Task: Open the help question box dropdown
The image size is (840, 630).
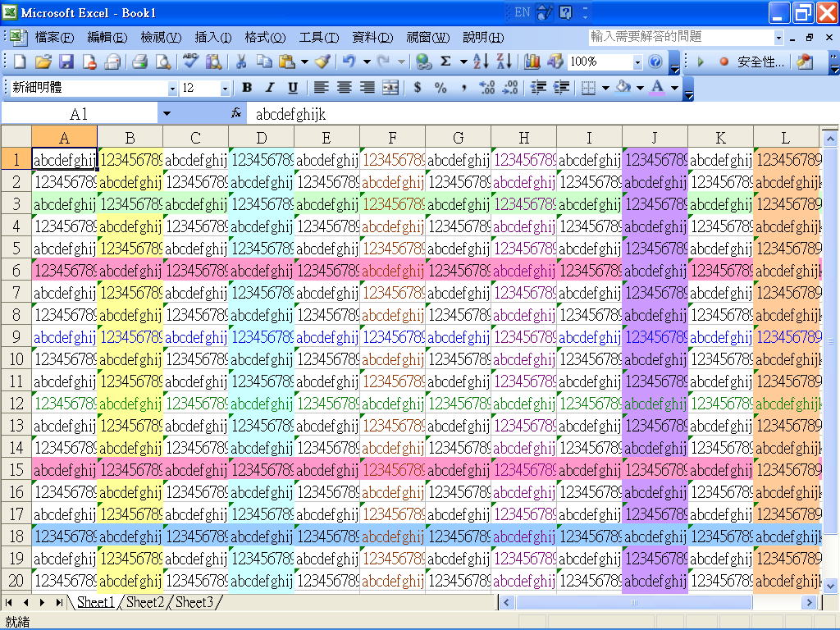Action: coord(779,38)
